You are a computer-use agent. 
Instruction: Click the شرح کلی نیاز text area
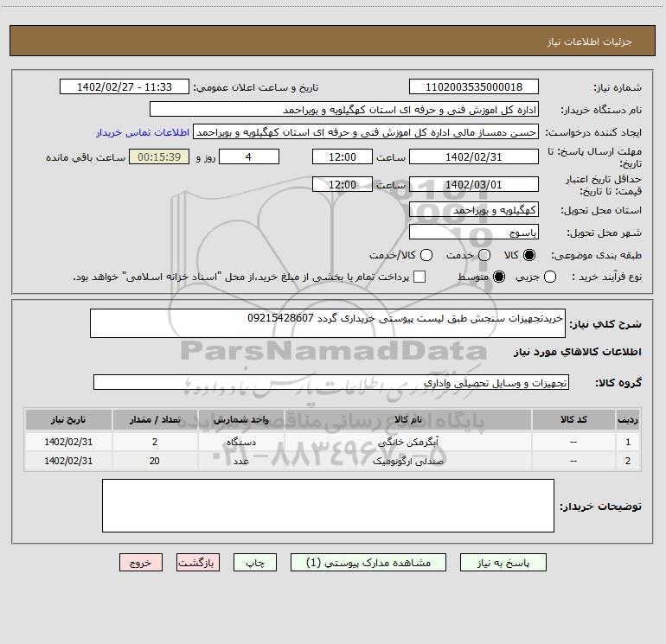328,323
